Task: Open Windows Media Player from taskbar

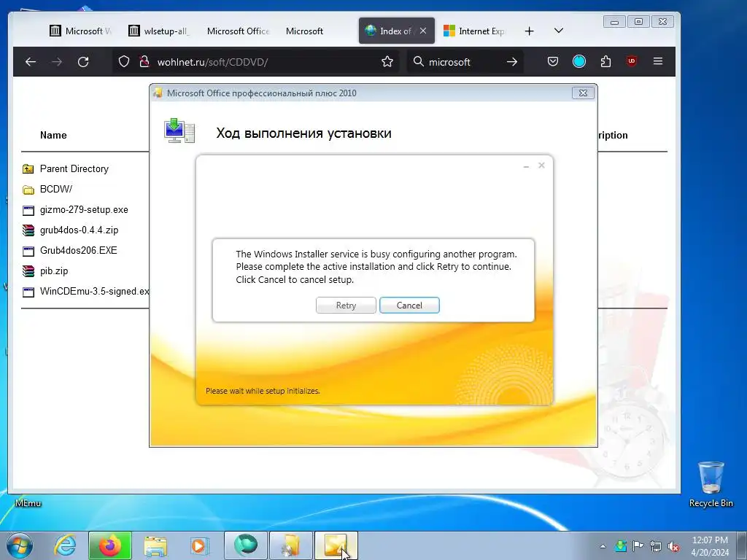Action: (x=199, y=545)
